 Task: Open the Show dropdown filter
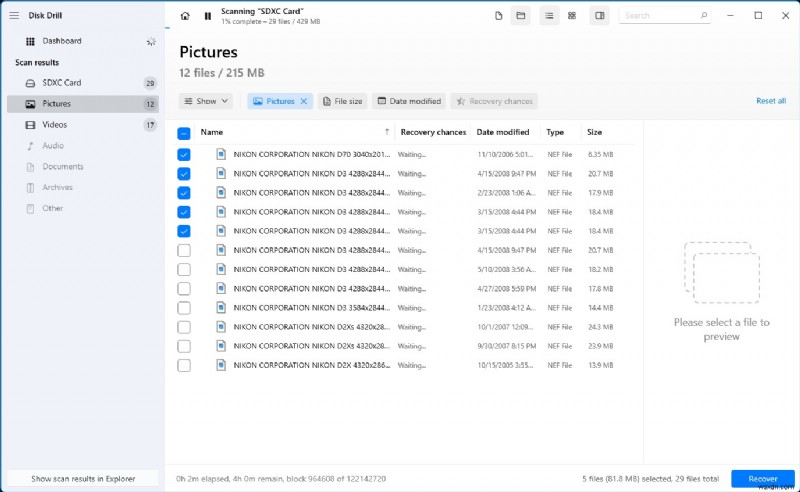coord(206,101)
